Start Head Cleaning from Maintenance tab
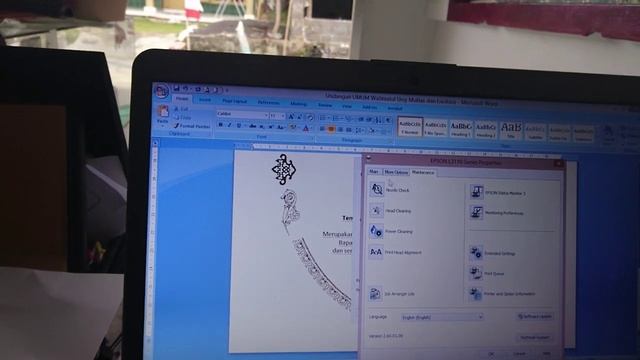Image resolution: width=640 pixels, height=360 pixels. pos(376,210)
